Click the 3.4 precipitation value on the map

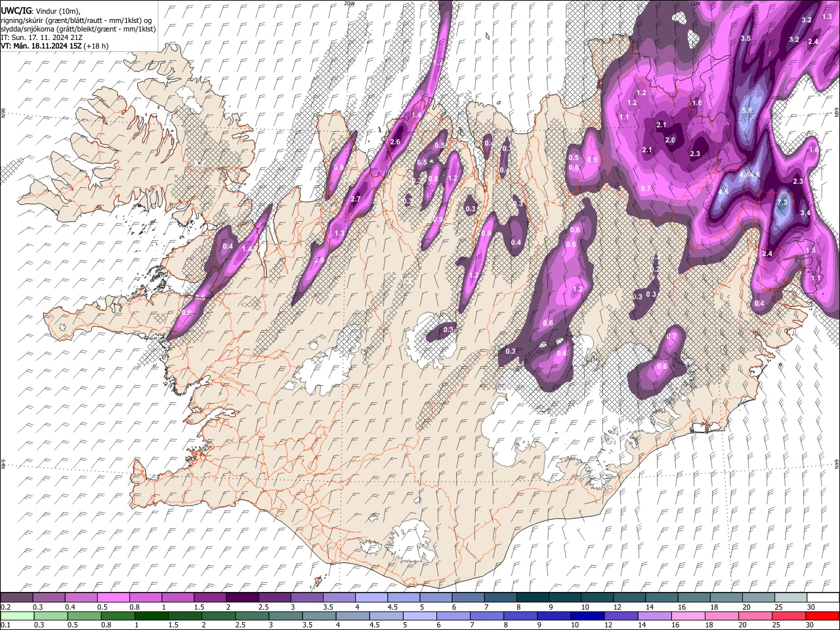pyautogui.click(x=805, y=213)
